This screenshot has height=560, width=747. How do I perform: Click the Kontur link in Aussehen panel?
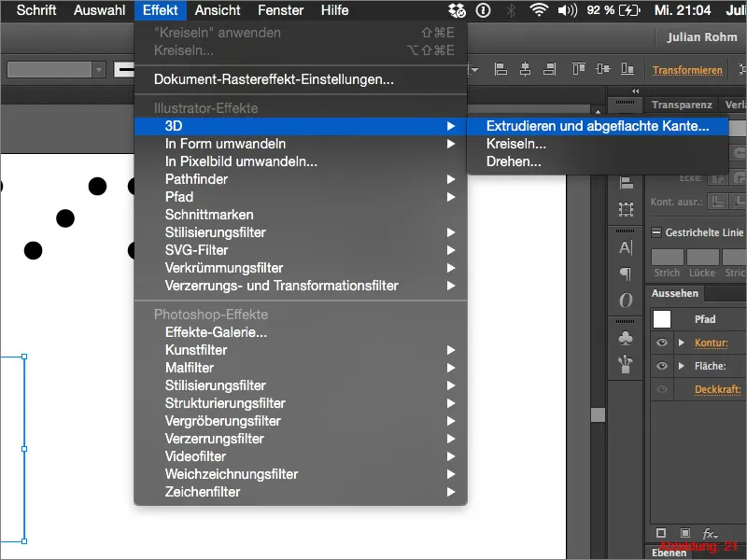711,343
